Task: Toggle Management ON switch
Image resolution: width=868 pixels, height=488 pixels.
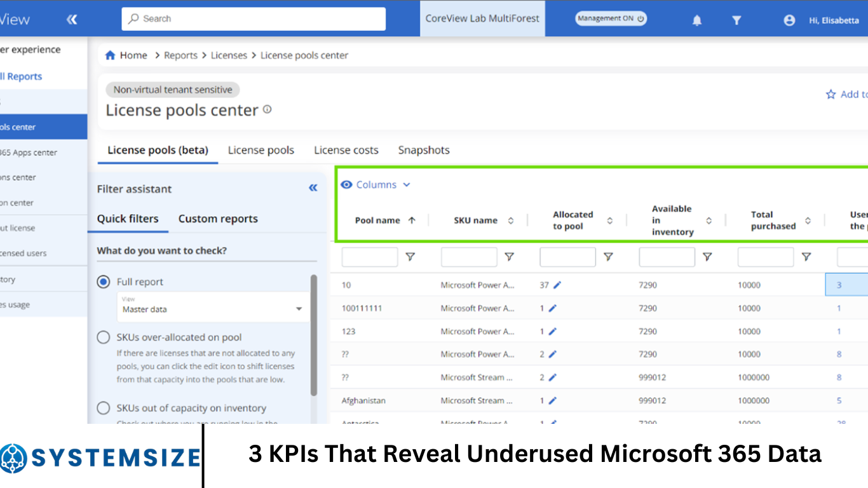Action: point(611,18)
